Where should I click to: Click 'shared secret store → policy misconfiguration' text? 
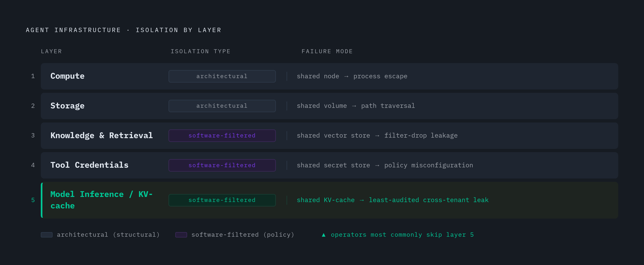pos(385,165)
